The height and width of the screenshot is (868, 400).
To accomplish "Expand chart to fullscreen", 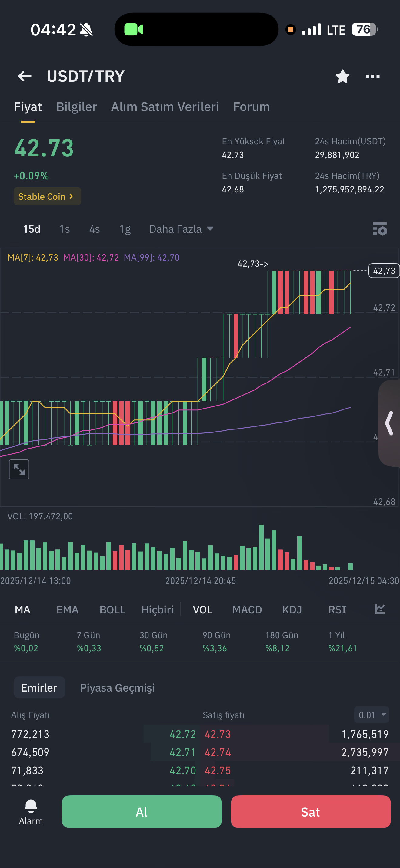I will (x=19, y=469).
